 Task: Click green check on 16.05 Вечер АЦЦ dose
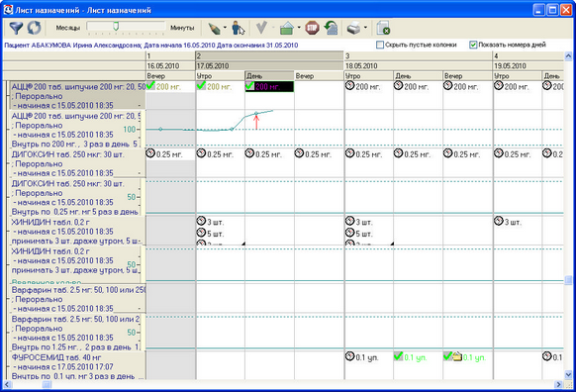[150, 86]
